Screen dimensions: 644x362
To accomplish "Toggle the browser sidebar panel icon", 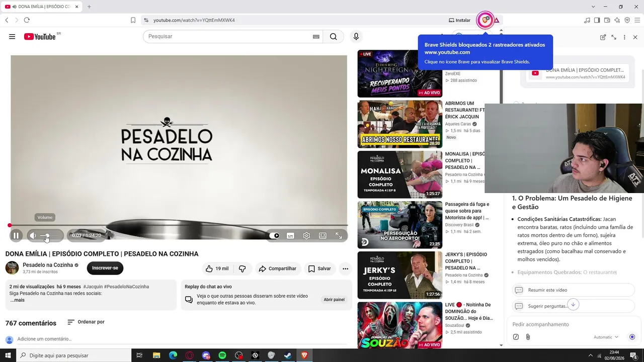I will 597,20.
